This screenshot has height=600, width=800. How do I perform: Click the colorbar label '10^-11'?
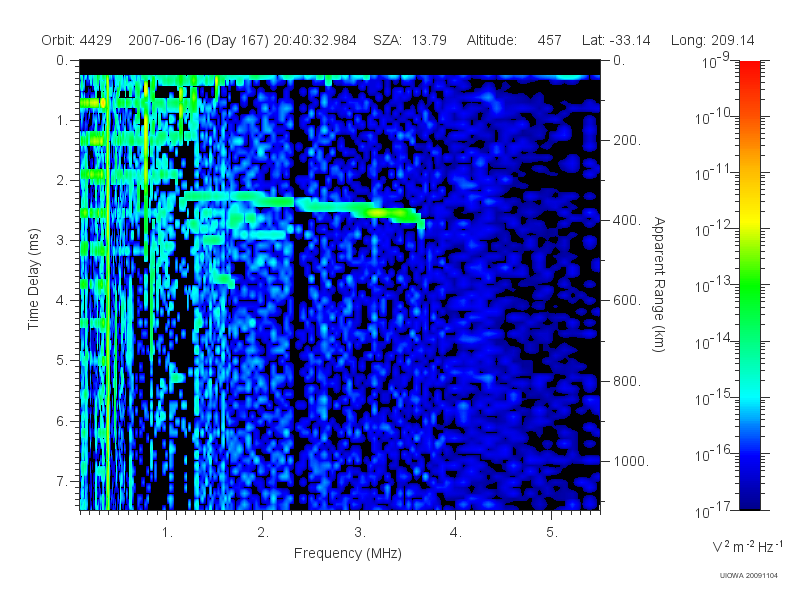pyautogui.click(x=714, y=173)
